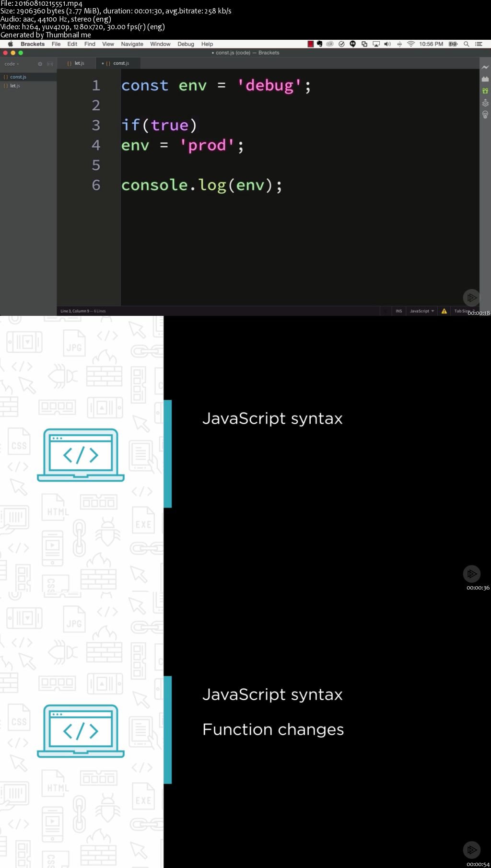Open the Edit menu
The height and width of the screenshot is (868, 491).
tap(72, 44)
